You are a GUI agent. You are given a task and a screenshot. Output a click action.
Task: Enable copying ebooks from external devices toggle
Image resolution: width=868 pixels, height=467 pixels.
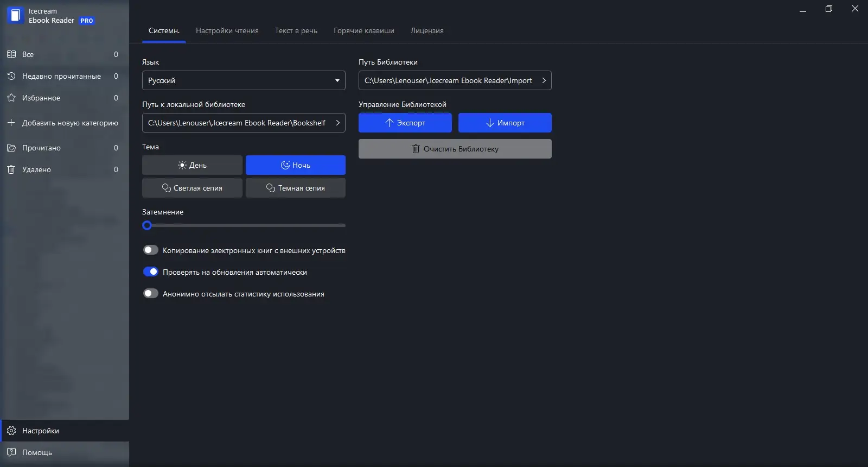[150, 250]
